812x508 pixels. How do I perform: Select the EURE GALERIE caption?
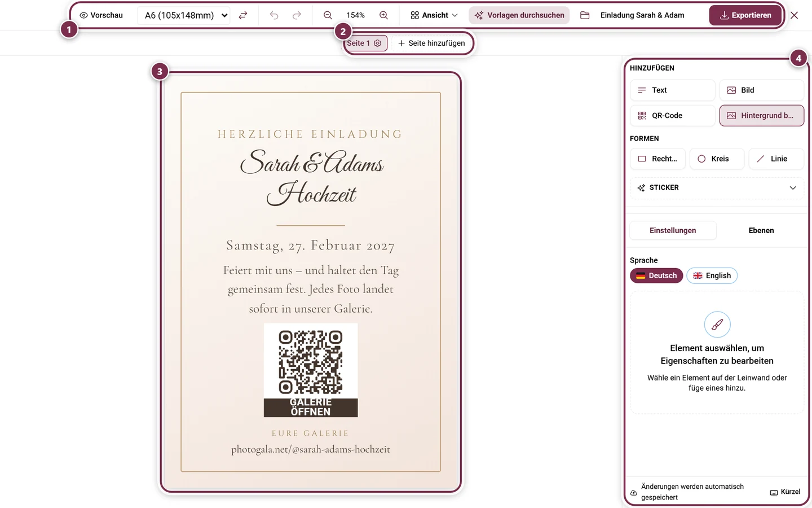(311, 433)
